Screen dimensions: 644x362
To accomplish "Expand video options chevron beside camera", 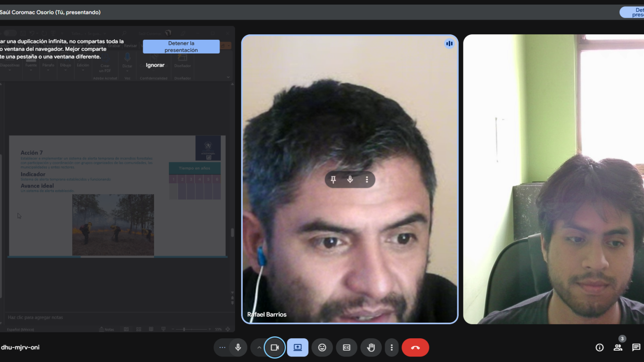I will pos(259,347).
